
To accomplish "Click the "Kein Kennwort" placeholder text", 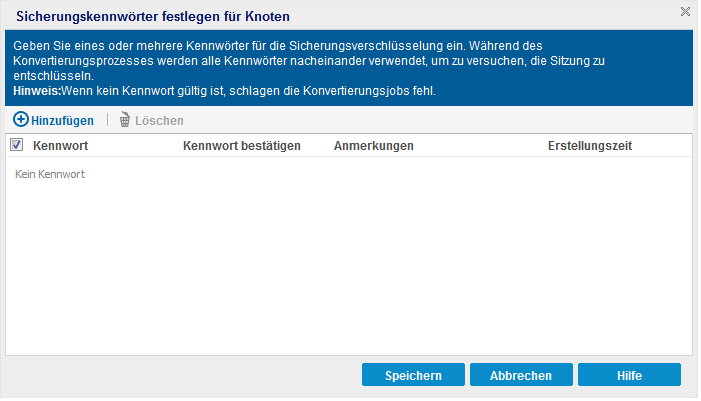I will click(50, 174).
